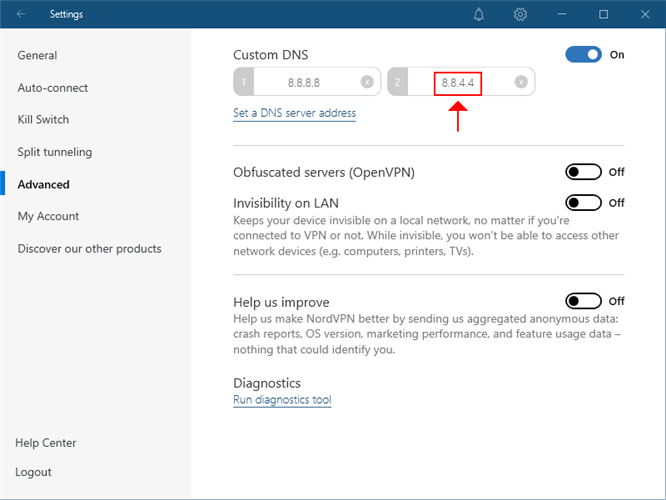
Task: Clear the second DNS address 8.8.4.4
Action: point(521,82)
